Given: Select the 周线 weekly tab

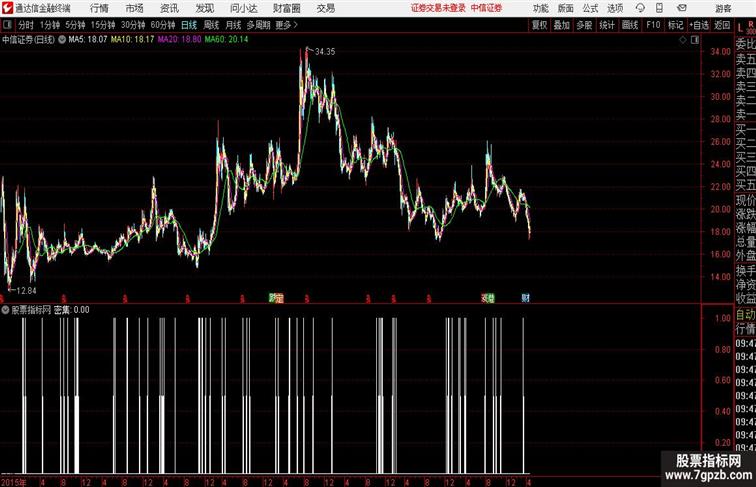Looking at the screenshot, I should coord(211,25).
